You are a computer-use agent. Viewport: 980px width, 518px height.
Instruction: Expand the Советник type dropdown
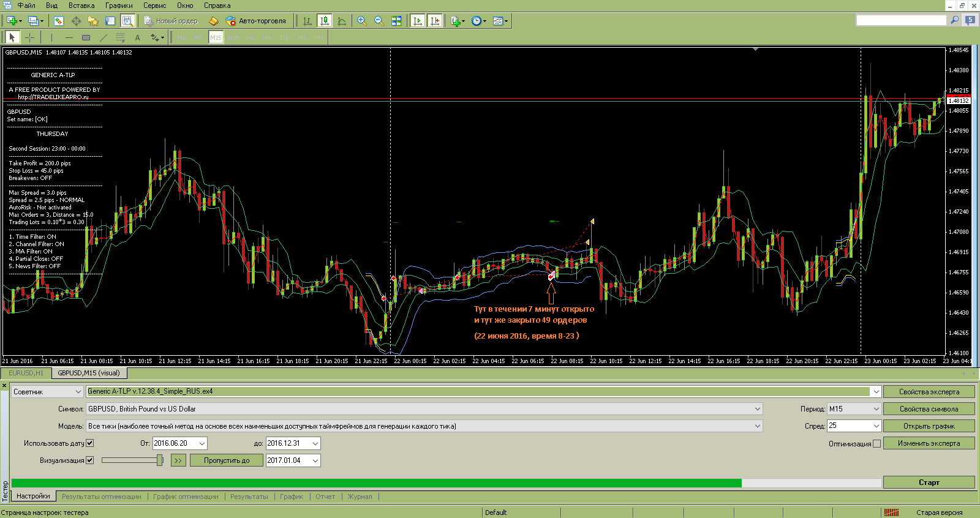78,392
